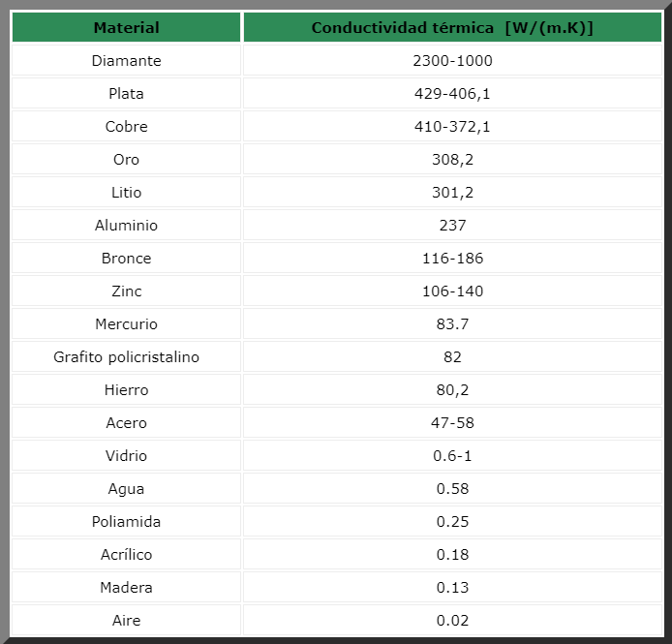
Task: Select the Madera value 0.13
Action: tap(452, 588)
